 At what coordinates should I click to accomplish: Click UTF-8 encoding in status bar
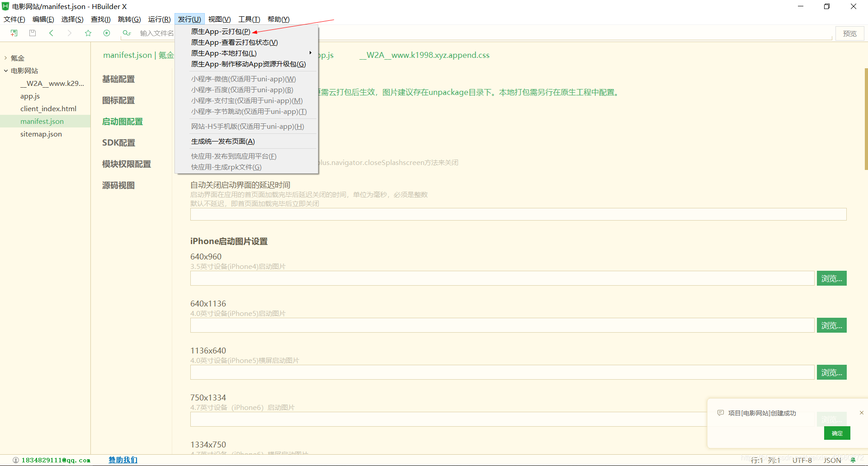(802, 460)
